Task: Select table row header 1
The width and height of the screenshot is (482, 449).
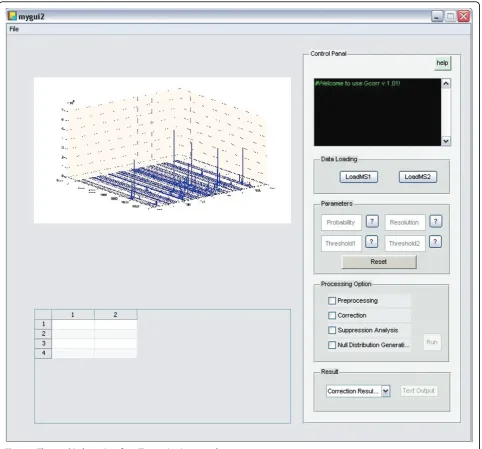Action: (x=43, y=324)
